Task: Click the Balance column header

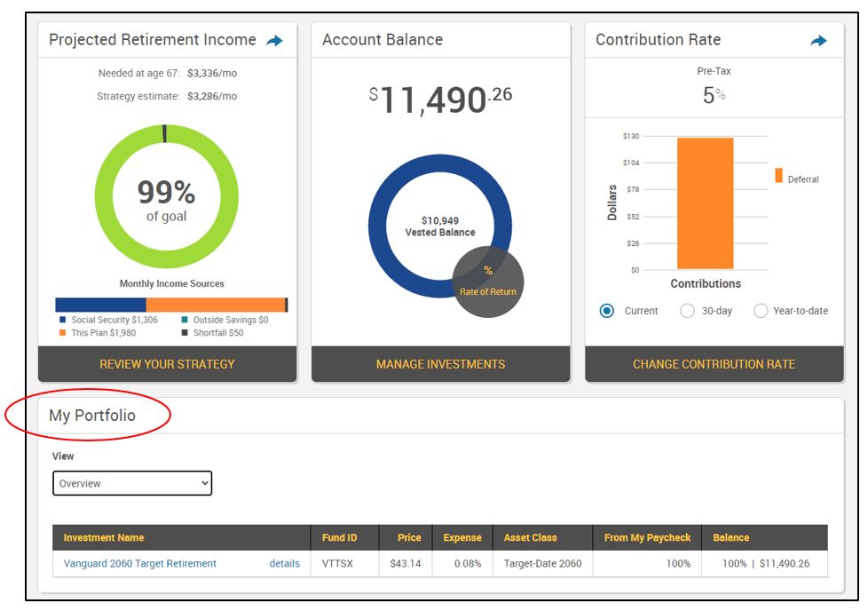Action: coord(730,537)
